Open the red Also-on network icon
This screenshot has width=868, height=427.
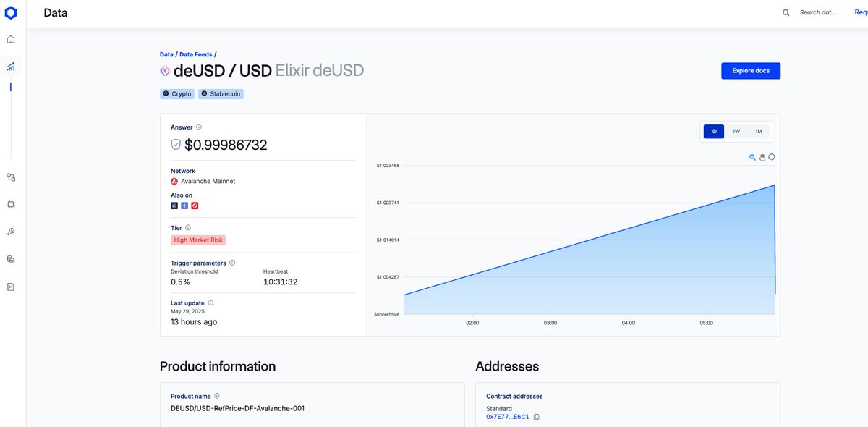[x=195, y=206]
